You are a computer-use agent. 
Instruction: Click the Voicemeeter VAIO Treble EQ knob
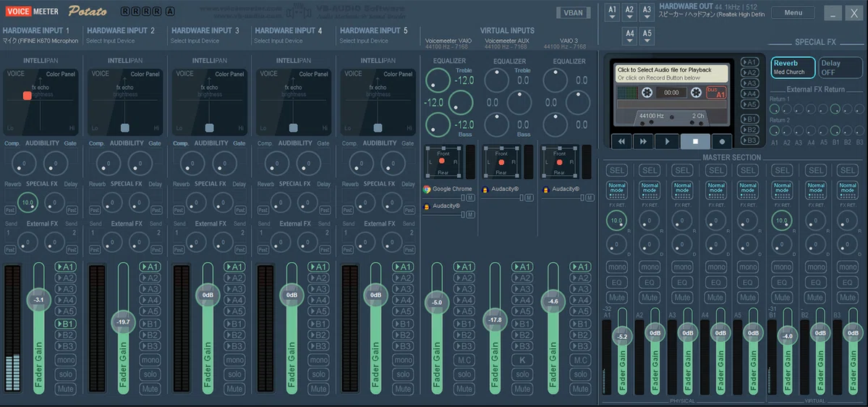click(x=437, y=80)
